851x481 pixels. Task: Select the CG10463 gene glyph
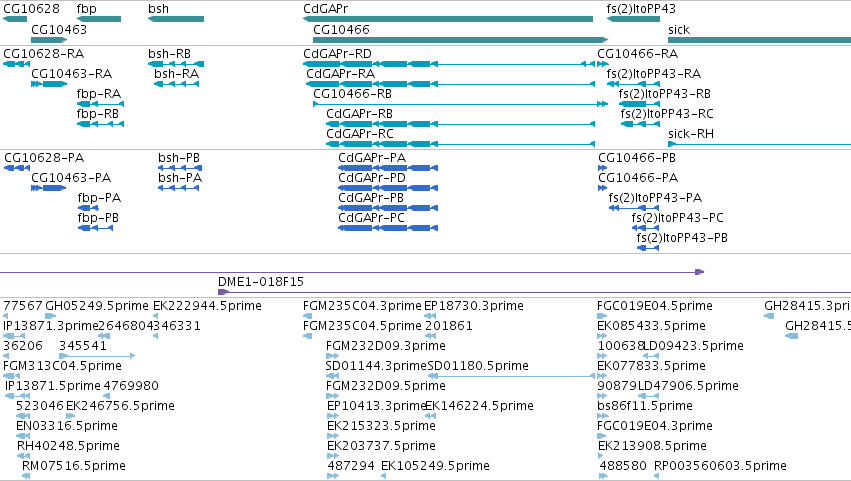click(x=49, y=40)
